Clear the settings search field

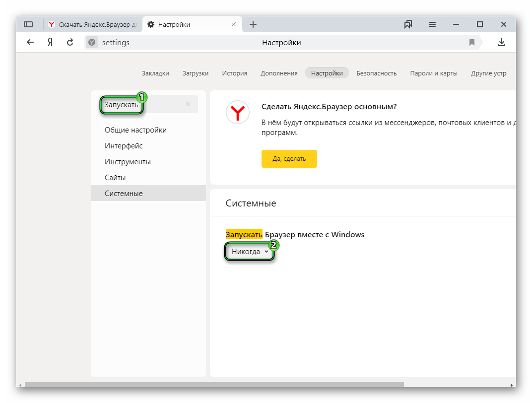pyautogui.click(x=188, y=104)
